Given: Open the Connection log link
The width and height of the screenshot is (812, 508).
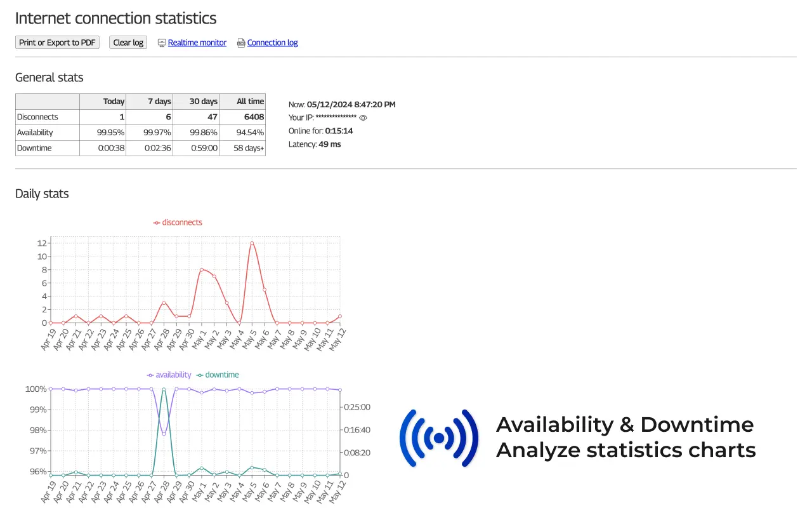Looking at the screenshot, I should point(272,43).
